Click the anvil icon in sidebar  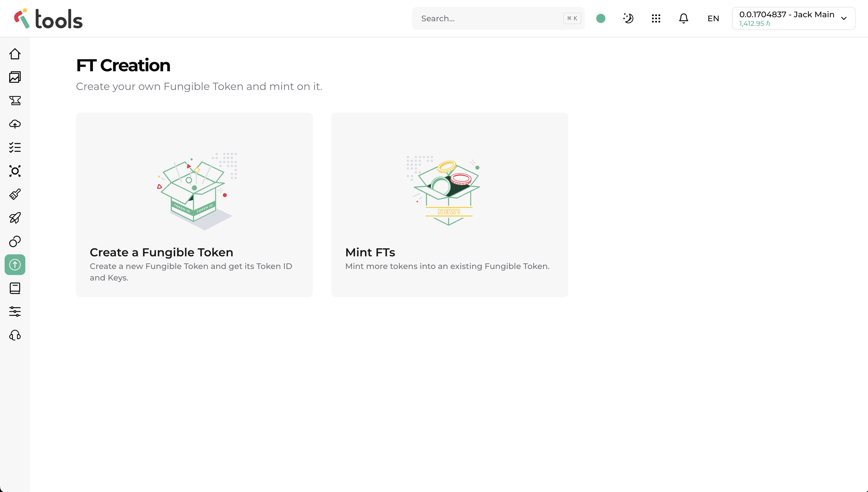click(15, 100)
